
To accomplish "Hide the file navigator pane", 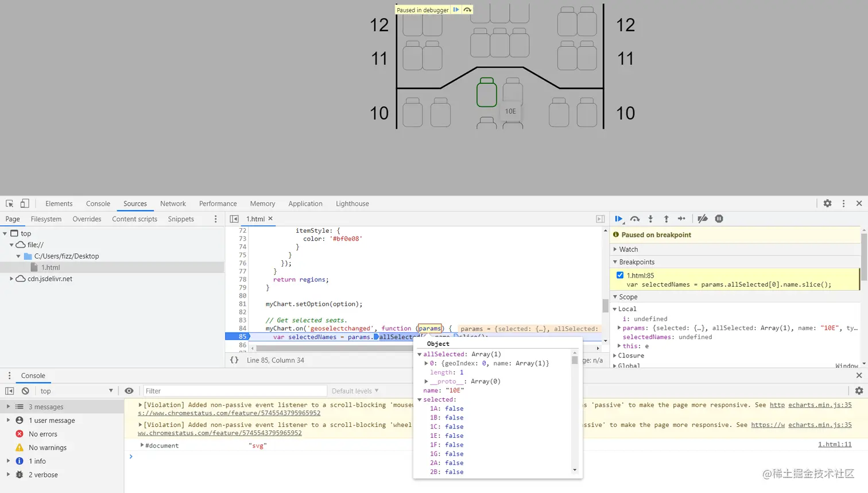I will (x=234, y=219).
